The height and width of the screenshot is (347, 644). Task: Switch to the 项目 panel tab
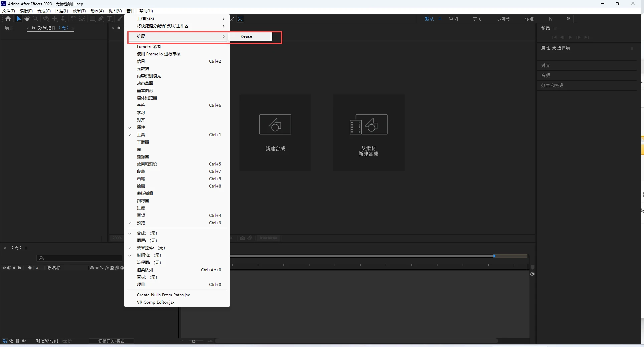tap(9, 28)
